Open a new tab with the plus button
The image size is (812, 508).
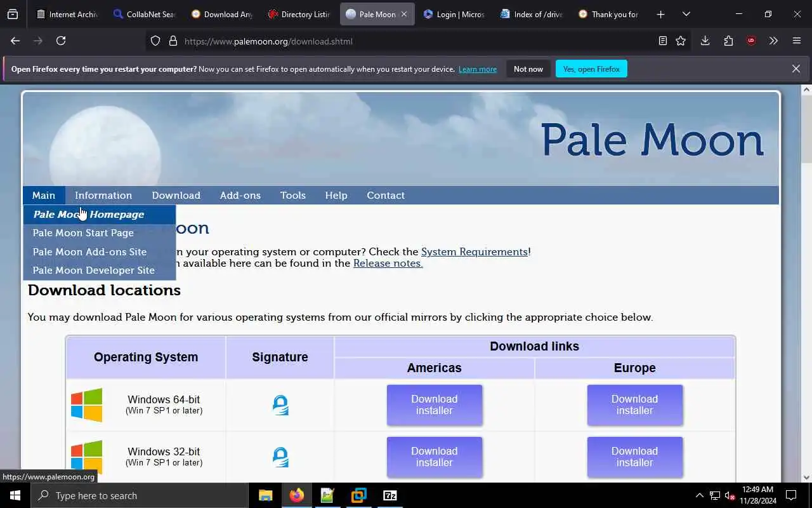pyautogui.click(x=660, y=14)
